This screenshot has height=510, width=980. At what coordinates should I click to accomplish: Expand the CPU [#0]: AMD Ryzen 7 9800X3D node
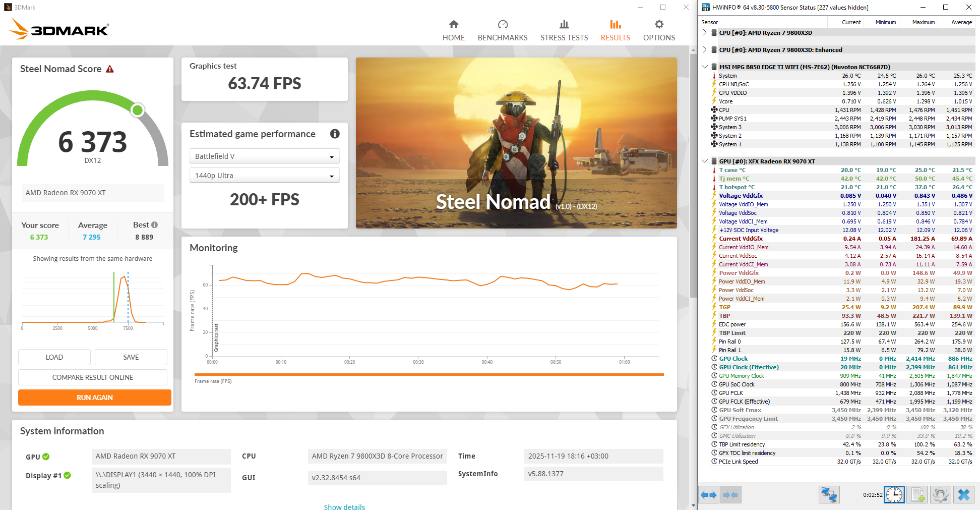click(705, 33)
